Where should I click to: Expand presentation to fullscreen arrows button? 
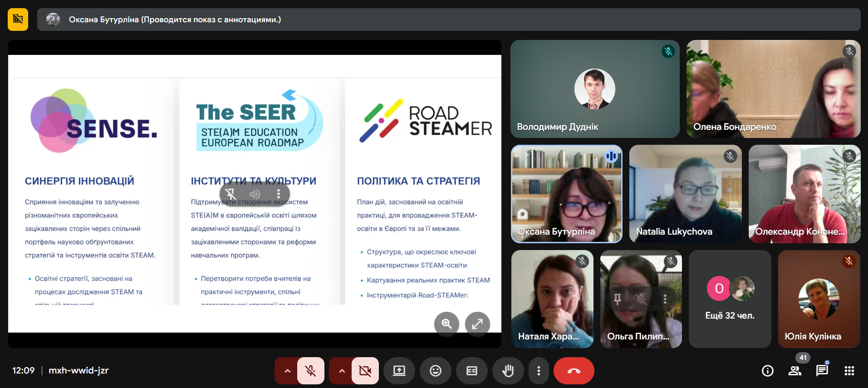[x=477, y=324]
